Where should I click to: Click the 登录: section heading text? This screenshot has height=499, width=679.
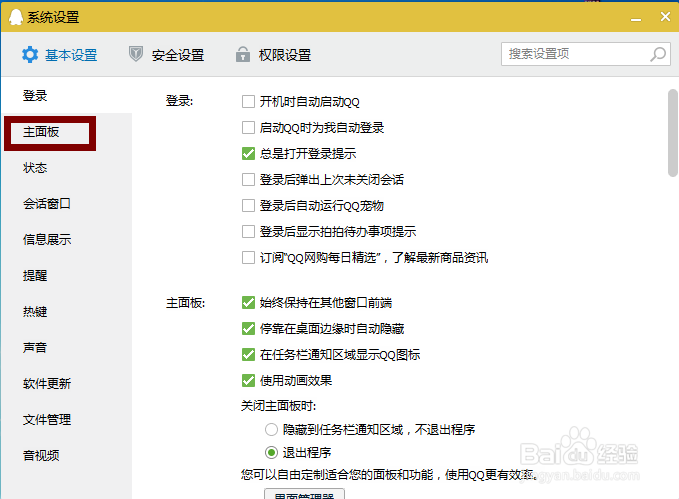pyautogui.click(x=179, y=101)
